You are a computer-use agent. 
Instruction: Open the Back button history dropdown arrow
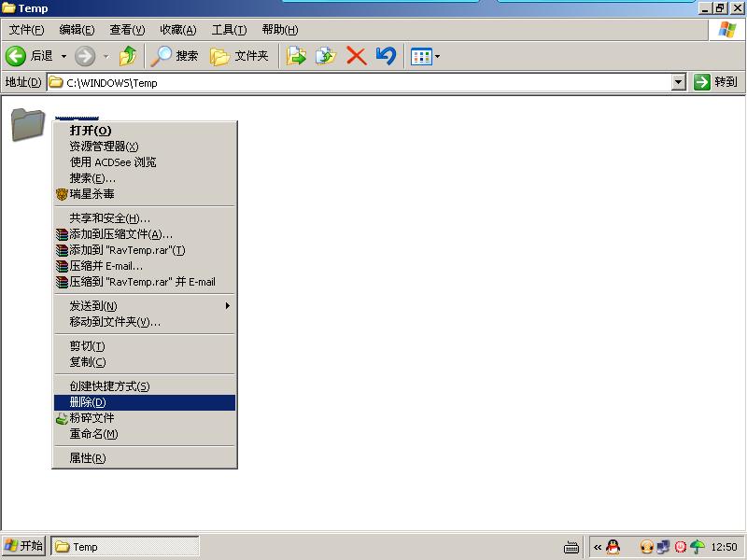(x=64, y=56)
